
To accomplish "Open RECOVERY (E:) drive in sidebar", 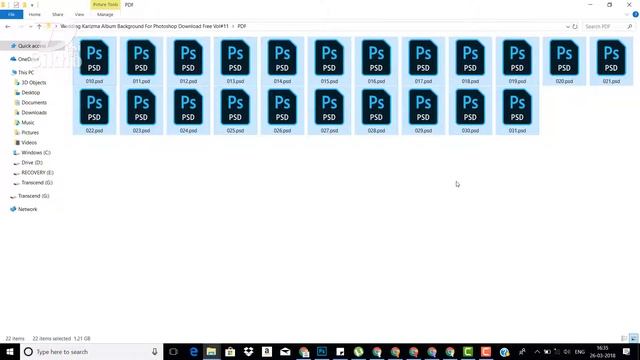I will (33, 173).
